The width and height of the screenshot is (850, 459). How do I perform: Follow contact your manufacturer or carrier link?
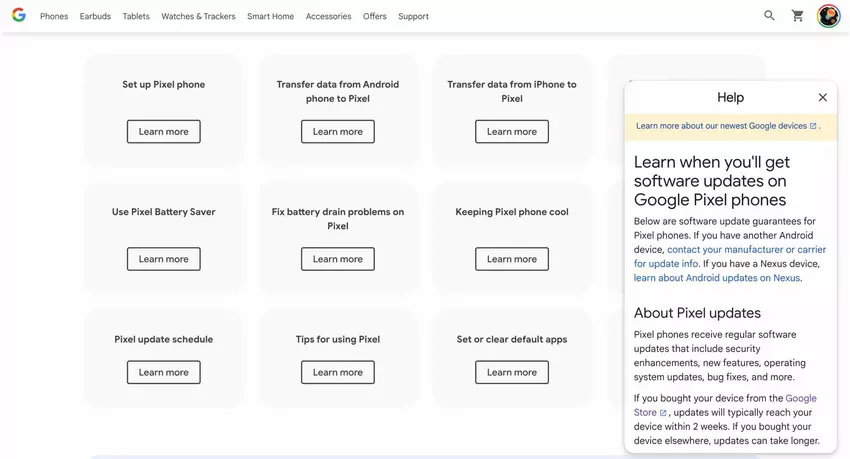pyautogui.click(x=746, y=249)
